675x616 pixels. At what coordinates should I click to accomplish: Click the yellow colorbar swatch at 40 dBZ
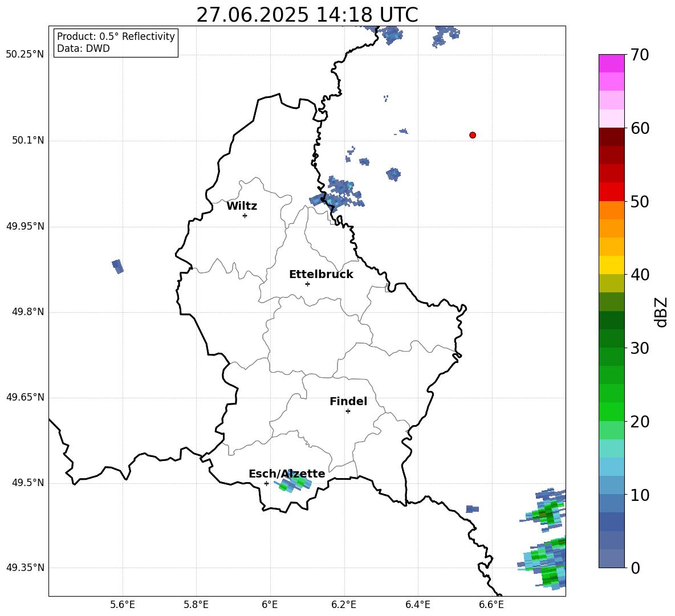611,265
